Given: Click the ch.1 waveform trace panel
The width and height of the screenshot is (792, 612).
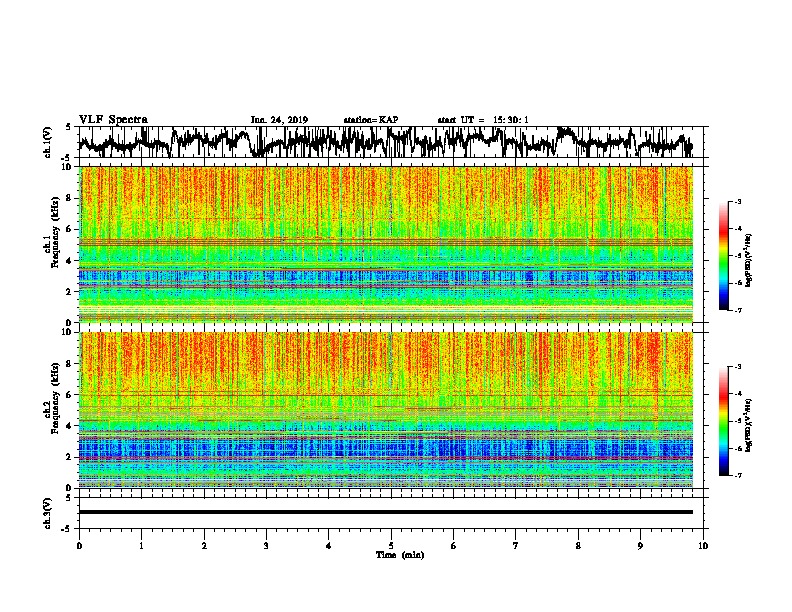Looking at the screenshot, I should [391, 142].
